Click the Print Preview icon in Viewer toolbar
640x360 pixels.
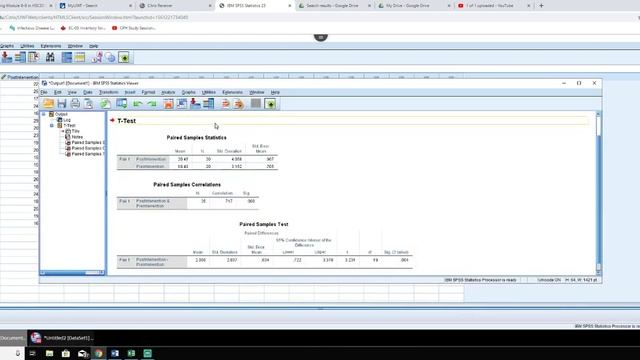[x=89, y=104]
